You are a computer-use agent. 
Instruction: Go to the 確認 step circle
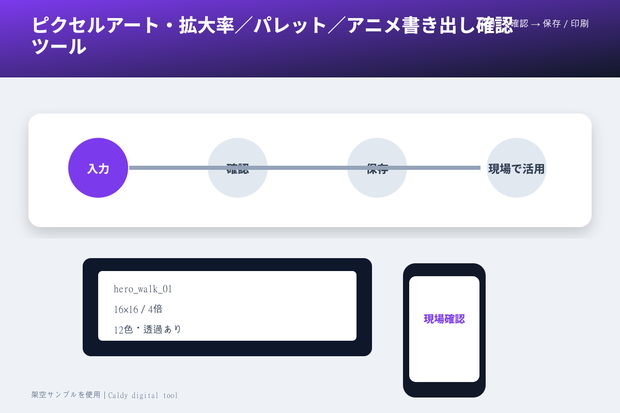[238, 168]
